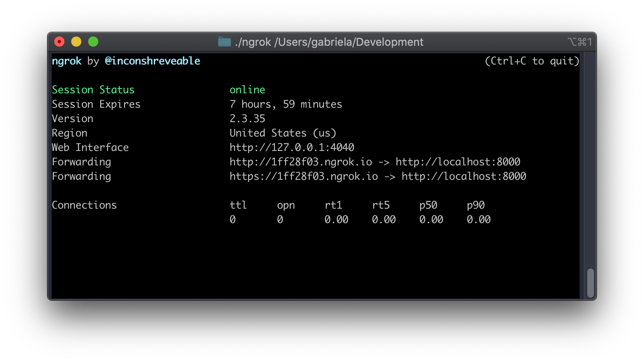
Task: Click the 'Session Status' label
Action: (93, 90)
